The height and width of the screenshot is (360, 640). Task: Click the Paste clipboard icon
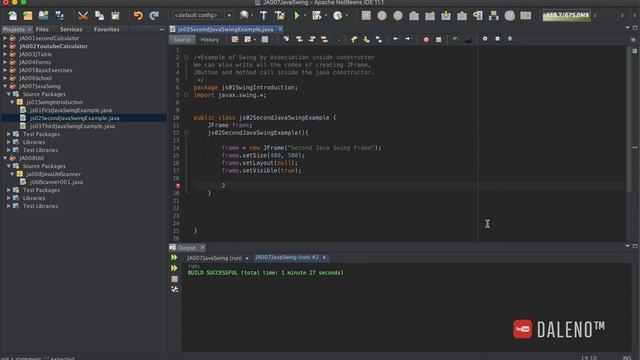click(x=116, y=16)
